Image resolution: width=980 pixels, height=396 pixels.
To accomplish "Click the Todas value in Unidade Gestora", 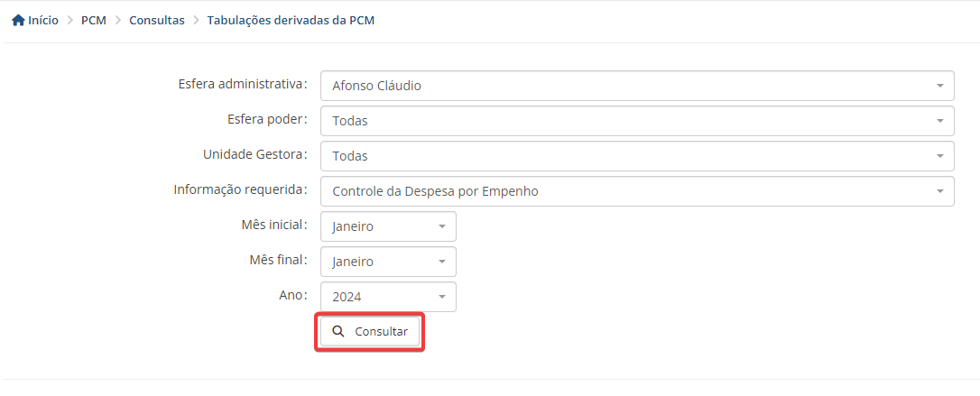I will point(350,156).
